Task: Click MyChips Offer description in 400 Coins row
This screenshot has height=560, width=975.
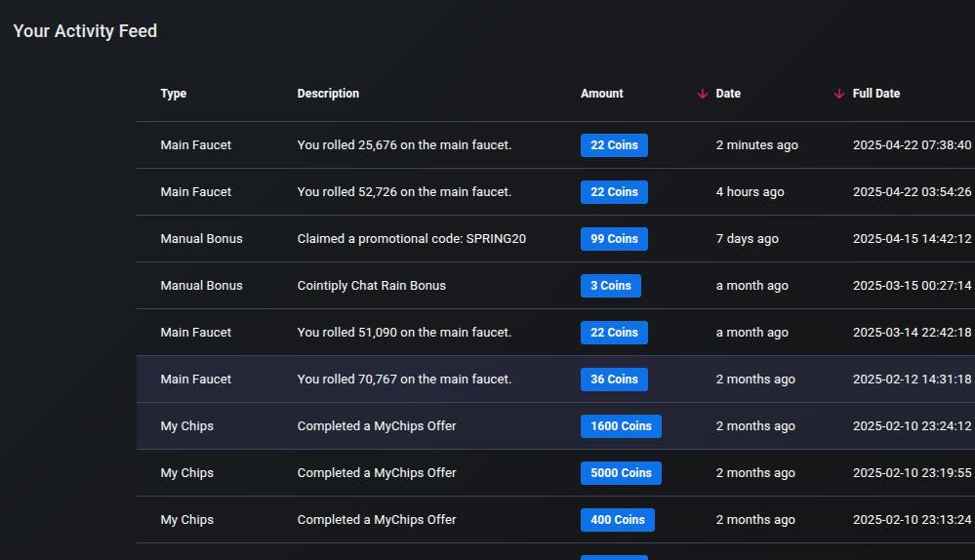Action: coord(377,520)
